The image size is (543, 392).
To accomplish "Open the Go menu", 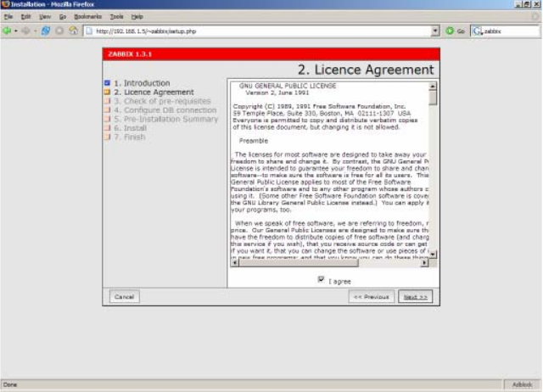I will tap(63, 17).
